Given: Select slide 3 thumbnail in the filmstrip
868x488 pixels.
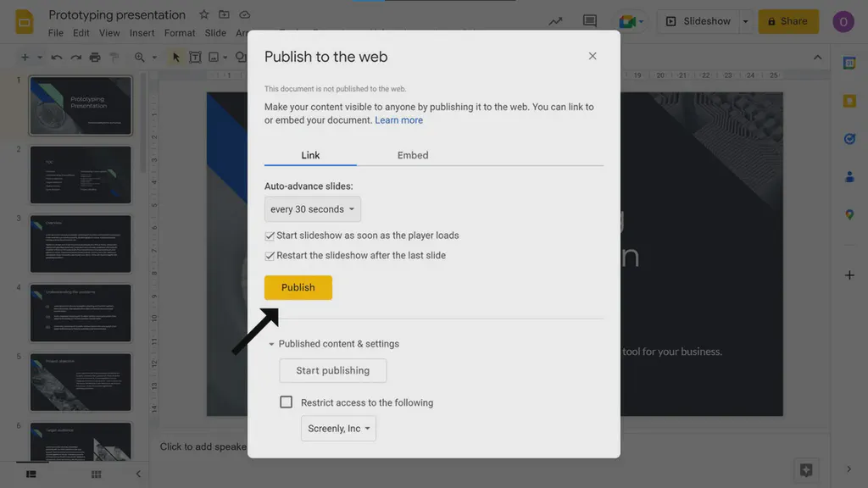Looking at the screenshot, I should [x=81, y=243].
